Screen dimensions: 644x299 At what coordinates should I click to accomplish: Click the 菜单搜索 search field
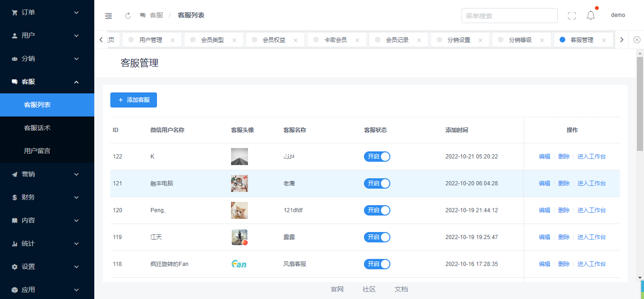tap(509, 16)
